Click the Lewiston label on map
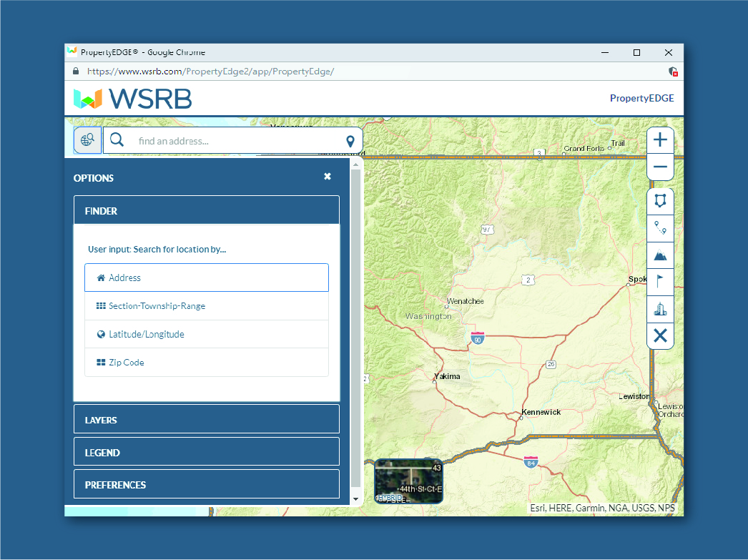 (634, 396)
